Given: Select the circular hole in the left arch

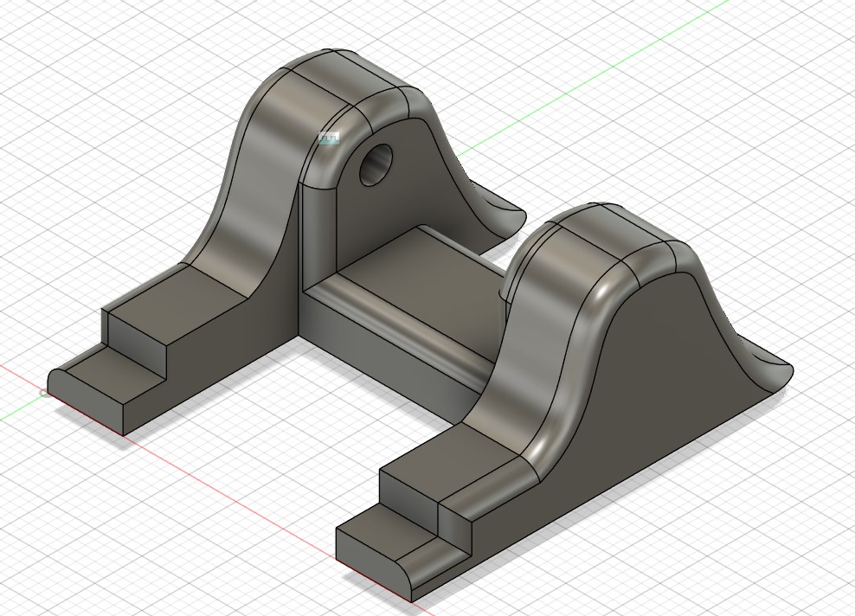Looking at the screenshot, I should 376,164.
